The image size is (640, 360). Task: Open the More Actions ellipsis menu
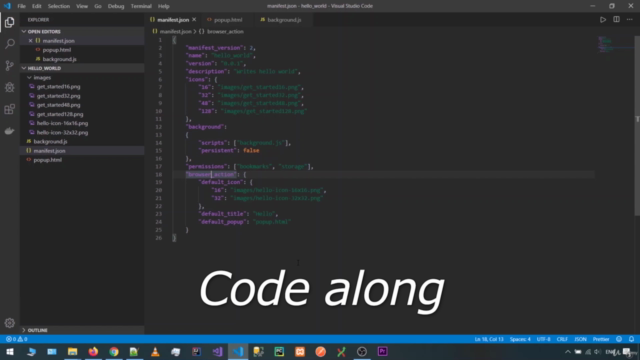pyautogui.click(x=630, y=20)
